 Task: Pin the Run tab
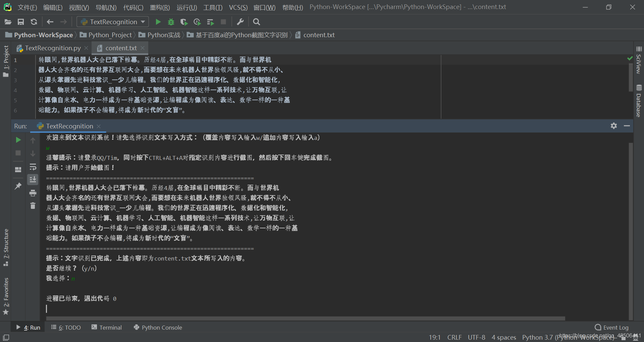18,186
